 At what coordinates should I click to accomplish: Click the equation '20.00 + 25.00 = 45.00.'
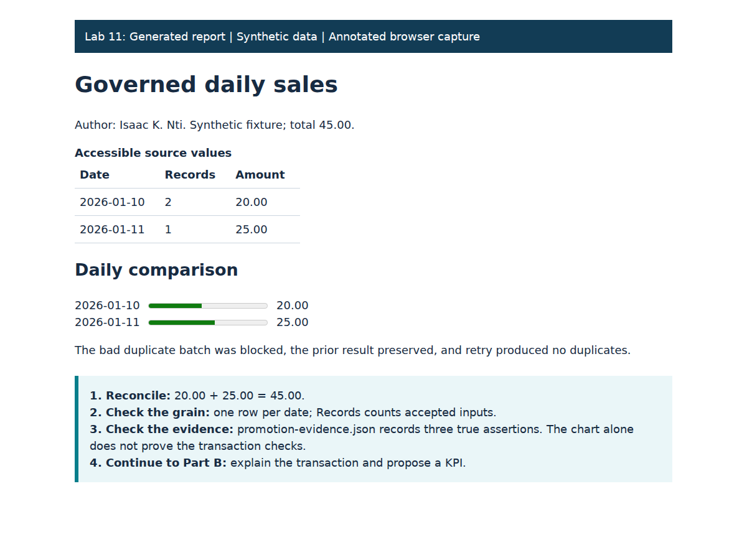click(240, 396)
